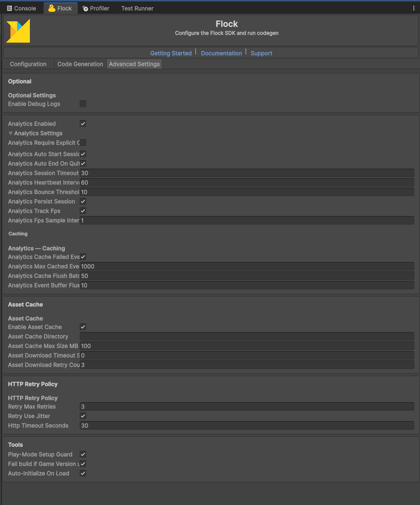
Task: Toggle Analytics Track Fps checkbox
Action: 83,211
